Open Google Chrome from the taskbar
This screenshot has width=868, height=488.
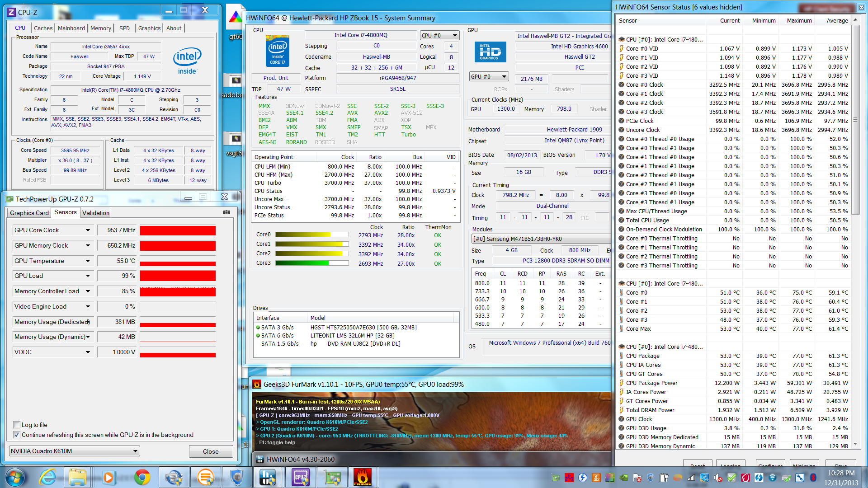point(142,477)
